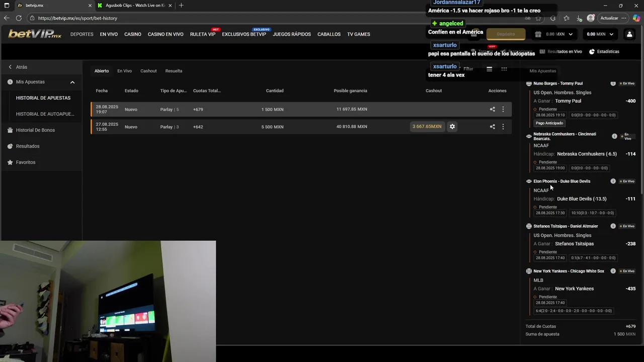Collapse the Mis Apuestas section
644x362 pixels.
(x=72, y=82)
